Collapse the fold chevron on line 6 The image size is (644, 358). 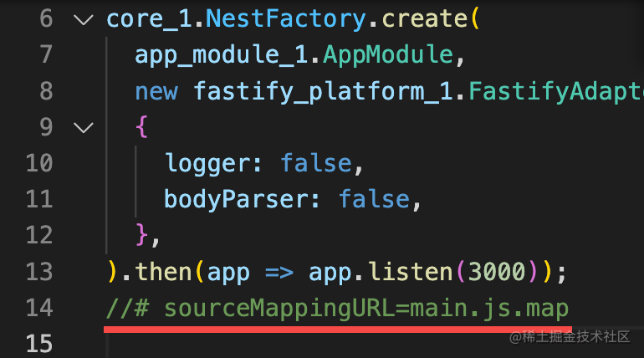pos(84,19)
